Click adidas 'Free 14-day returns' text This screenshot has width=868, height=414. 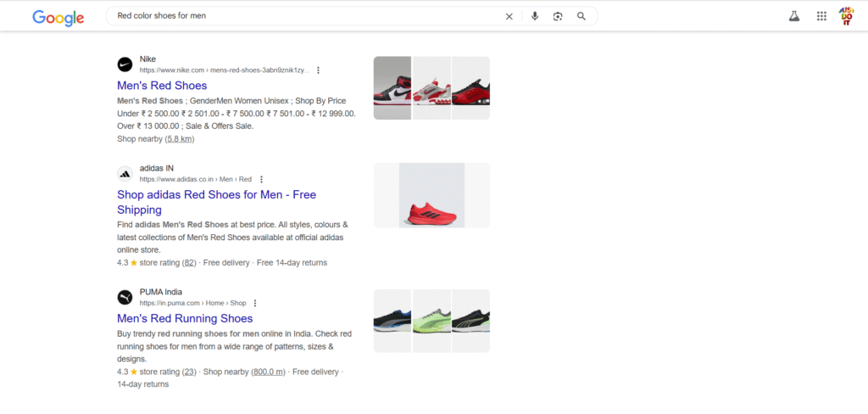coord(292,263)
